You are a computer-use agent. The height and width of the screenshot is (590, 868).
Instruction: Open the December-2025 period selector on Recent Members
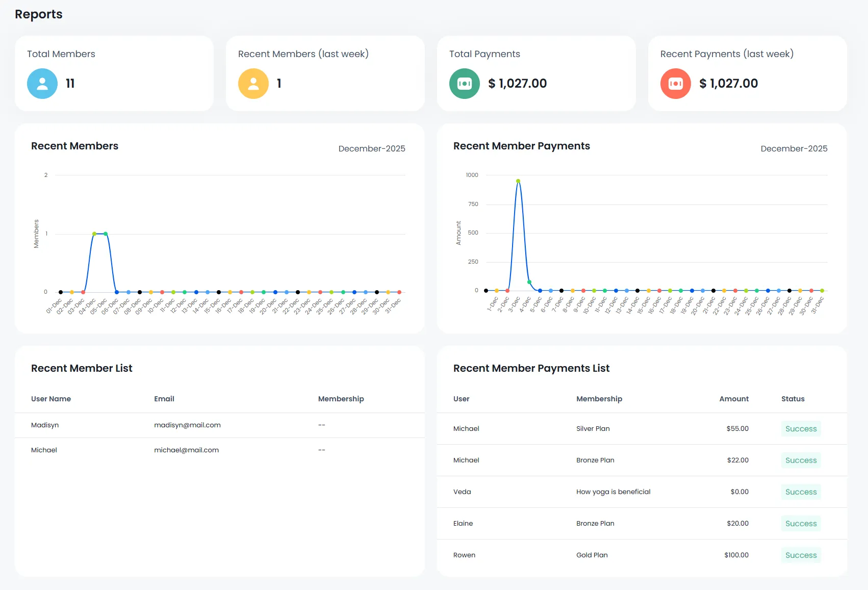click(372, 148)
